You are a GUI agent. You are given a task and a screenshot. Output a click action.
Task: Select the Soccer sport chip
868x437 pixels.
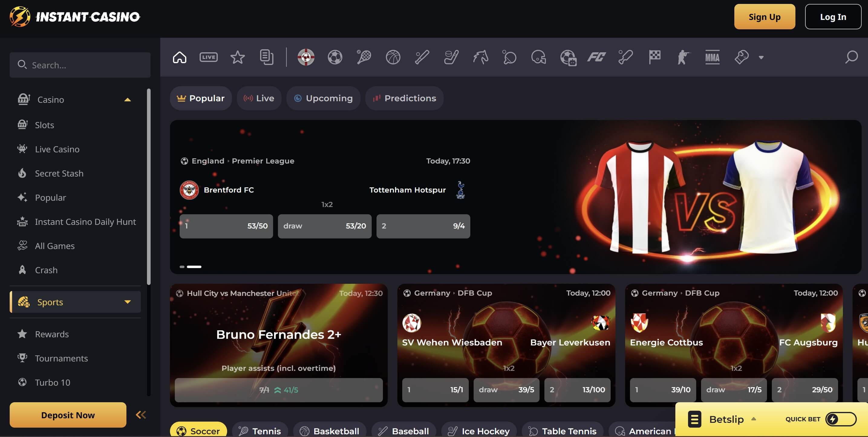tap(198, 429)
